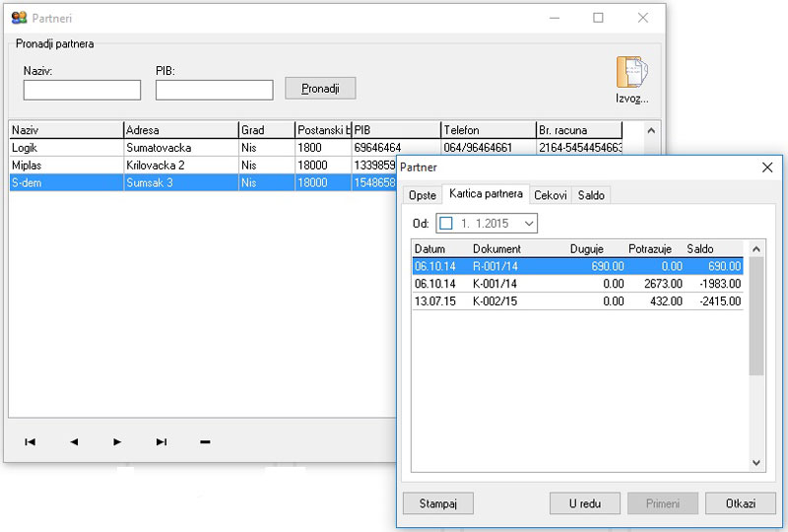Go to first partner record
Image resolution: width=788 pixels, height=532 pixels.
31,442
